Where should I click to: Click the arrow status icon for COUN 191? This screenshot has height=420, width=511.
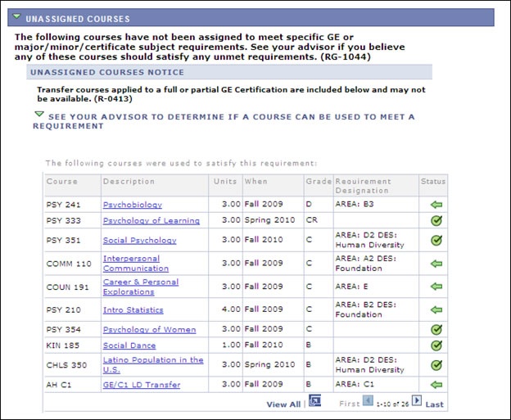point(436,287)
